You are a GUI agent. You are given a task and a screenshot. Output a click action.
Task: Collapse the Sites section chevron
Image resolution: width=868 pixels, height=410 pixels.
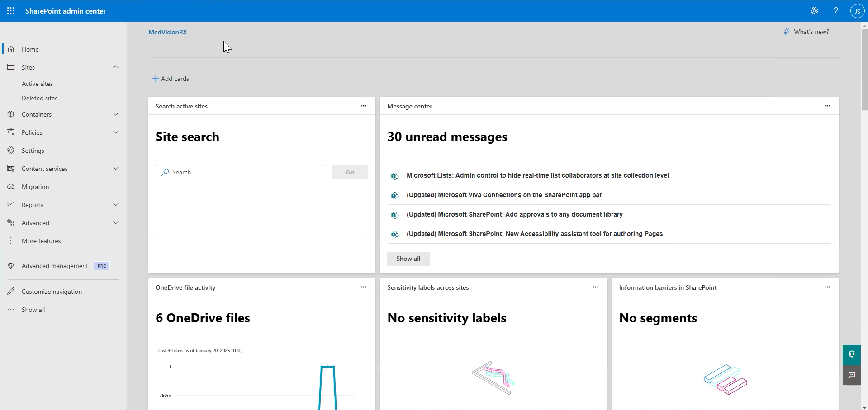point(116,66)
